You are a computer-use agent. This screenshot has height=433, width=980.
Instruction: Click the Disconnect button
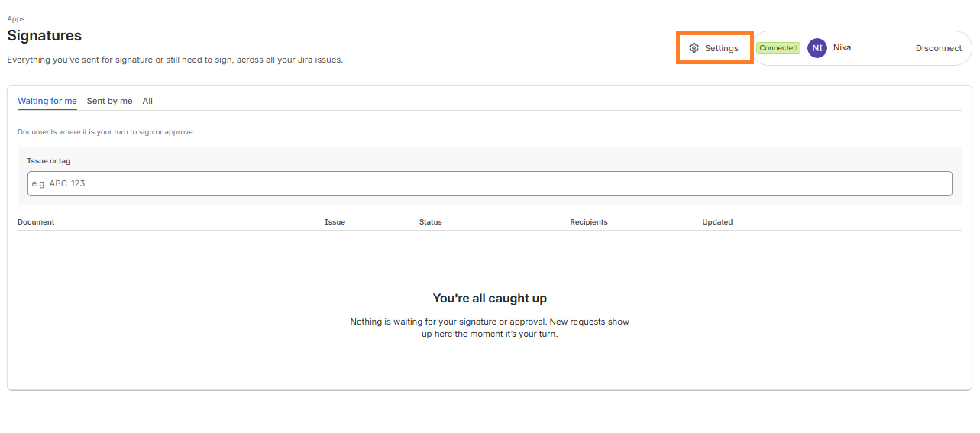[939, 48]
